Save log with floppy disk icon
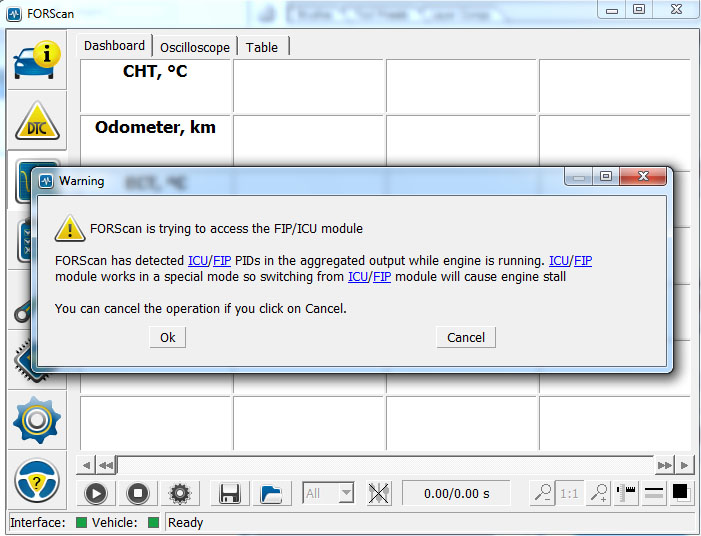Viewport: 701px width, 536px height. click(x=230, y=493)
